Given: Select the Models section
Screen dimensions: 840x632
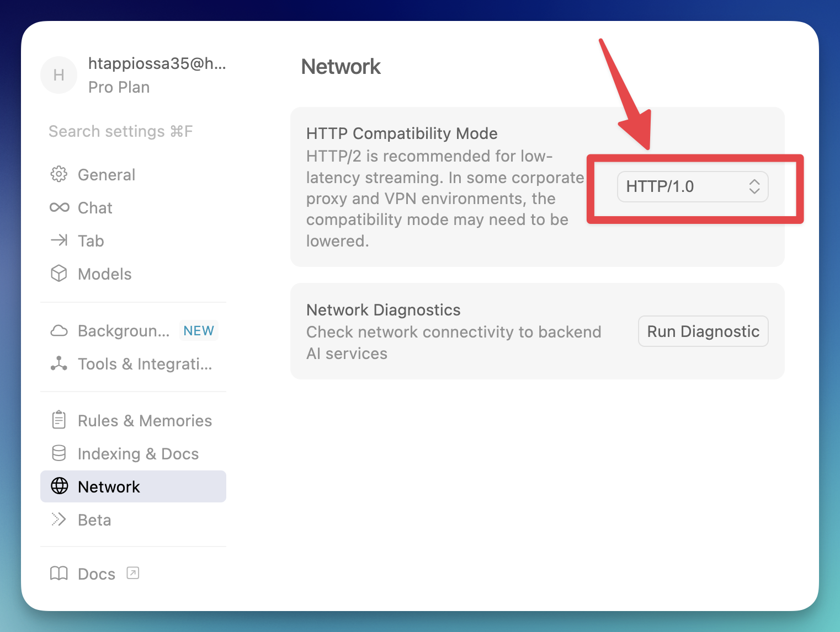Looking at the screenshot, I should click(133, 274).
